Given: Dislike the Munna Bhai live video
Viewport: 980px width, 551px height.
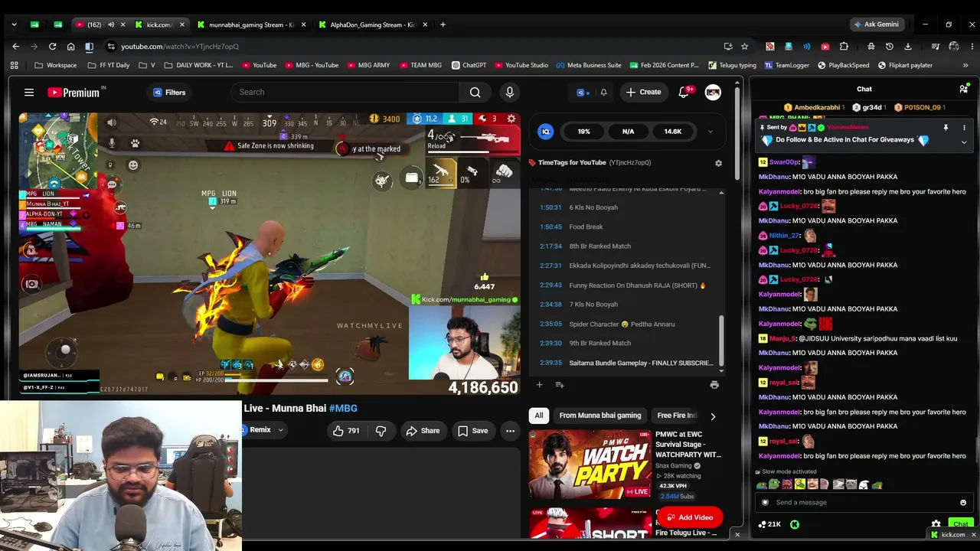Looking at the screenshot, I should click(381, 431).
